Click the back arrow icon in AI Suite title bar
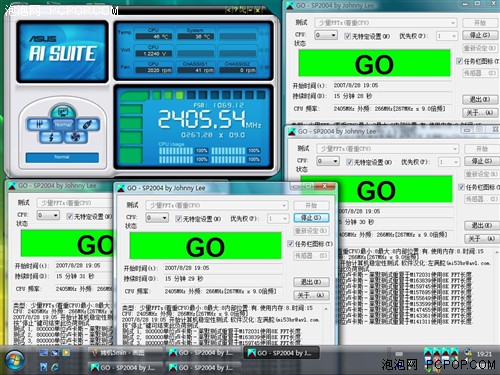 click(x=229, y=10)
